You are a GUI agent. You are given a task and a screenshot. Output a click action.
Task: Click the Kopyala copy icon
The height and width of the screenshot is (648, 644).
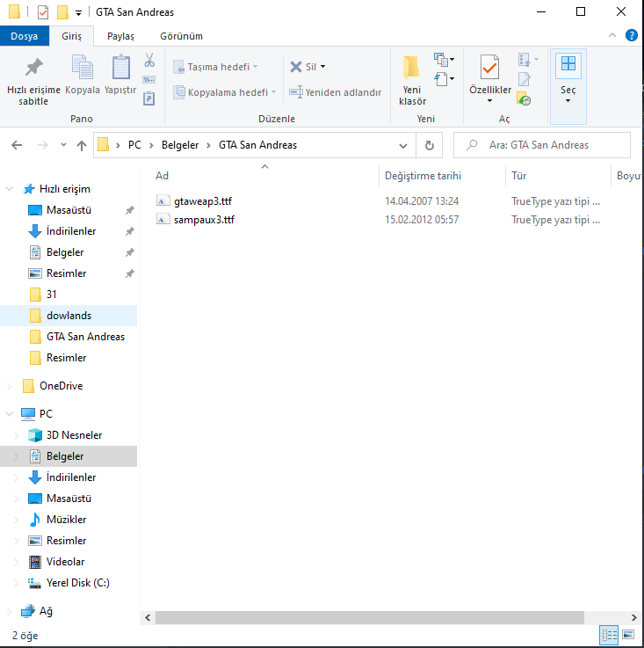(x=83, y=75)
